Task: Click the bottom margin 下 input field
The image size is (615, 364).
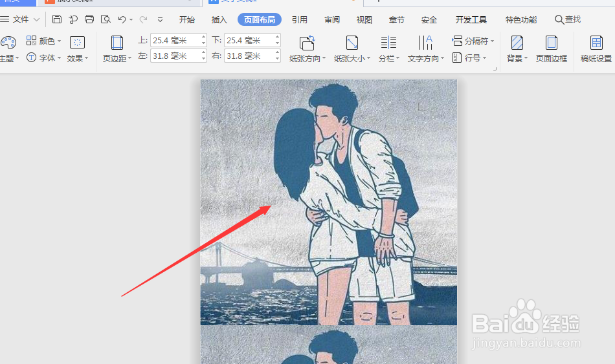Action: tap(249, 40)
